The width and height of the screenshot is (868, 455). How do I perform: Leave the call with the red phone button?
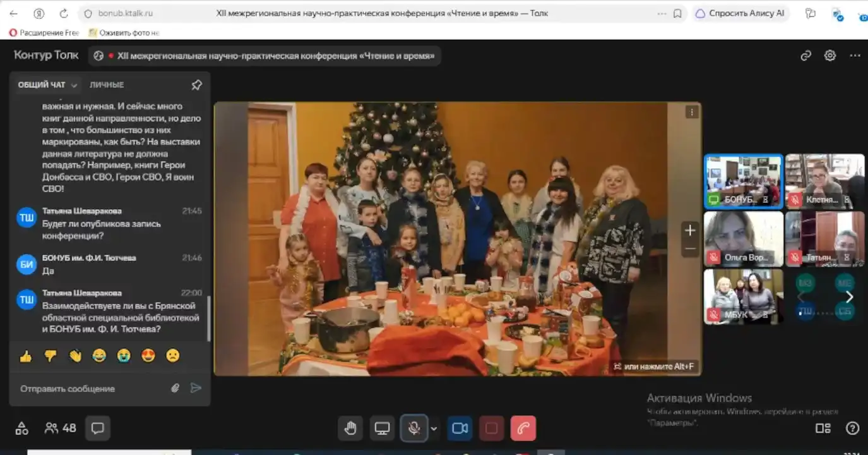pos(523,428)
